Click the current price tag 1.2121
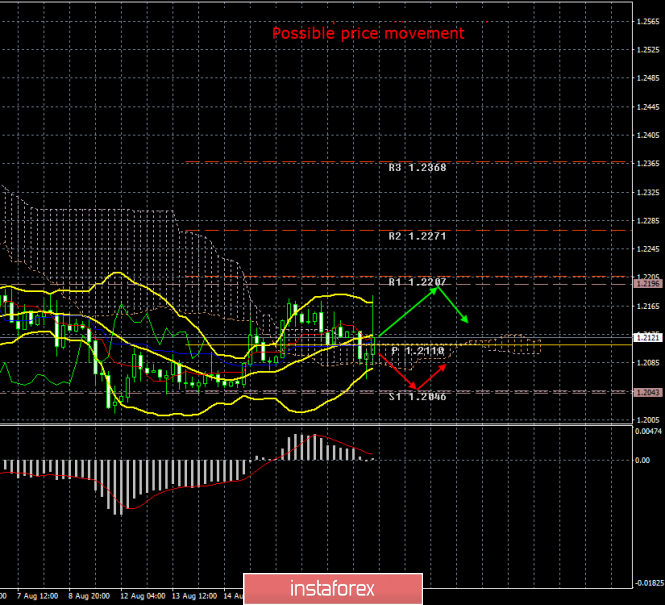This screenshot has width=665, height=605. [x=648, y=337]
